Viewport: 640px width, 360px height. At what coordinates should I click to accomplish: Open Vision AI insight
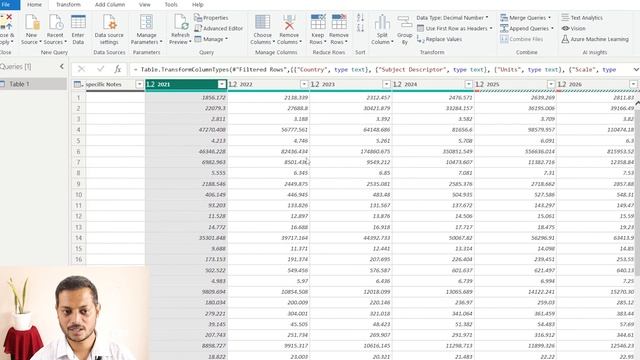pos(573,28)
